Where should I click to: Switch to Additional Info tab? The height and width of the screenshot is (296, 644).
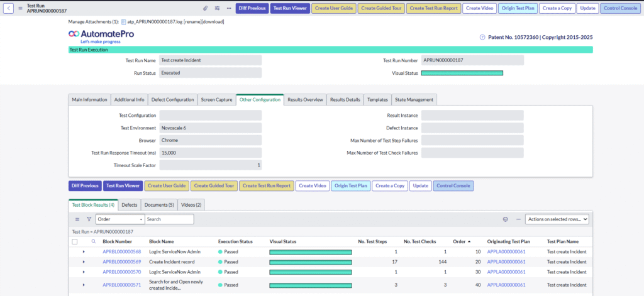click(x=130, y=100)
